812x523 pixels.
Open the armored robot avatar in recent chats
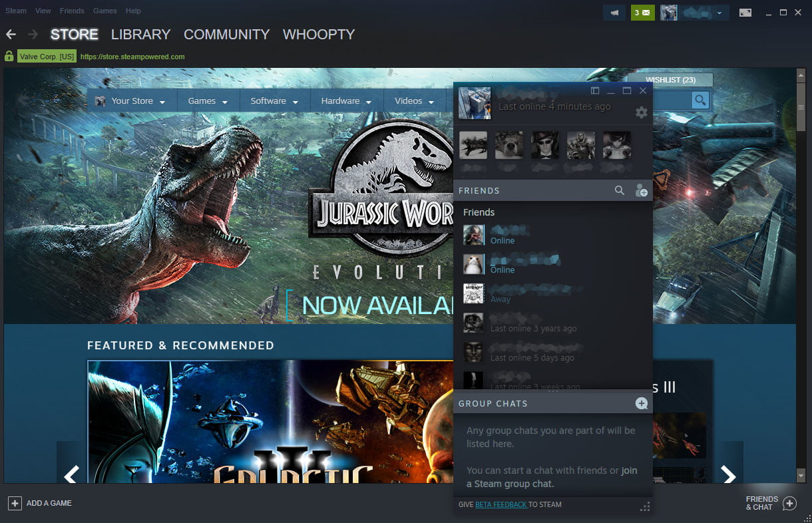[x=581, y=145]
